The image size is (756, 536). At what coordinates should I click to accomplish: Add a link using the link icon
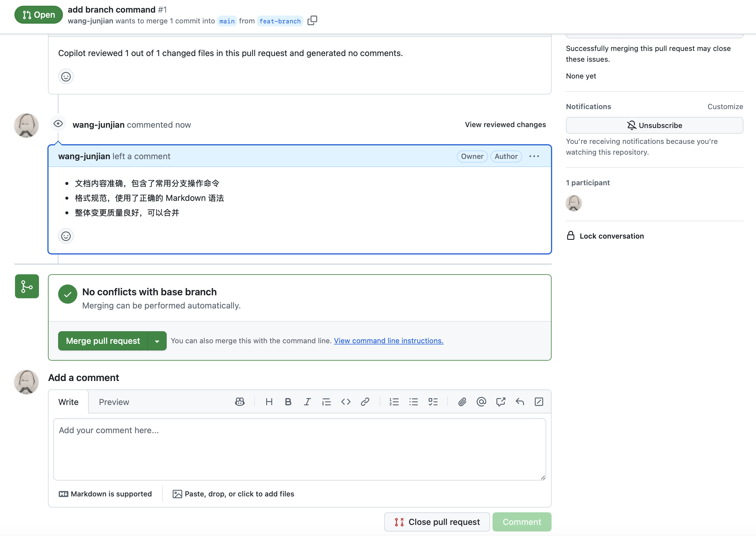365,402
